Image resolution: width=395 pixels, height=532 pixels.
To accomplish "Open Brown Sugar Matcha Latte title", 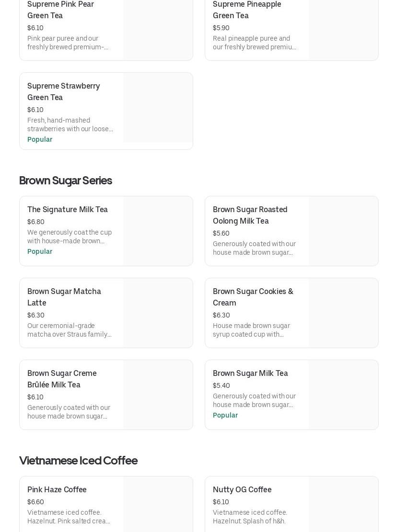I will [64, 297].
